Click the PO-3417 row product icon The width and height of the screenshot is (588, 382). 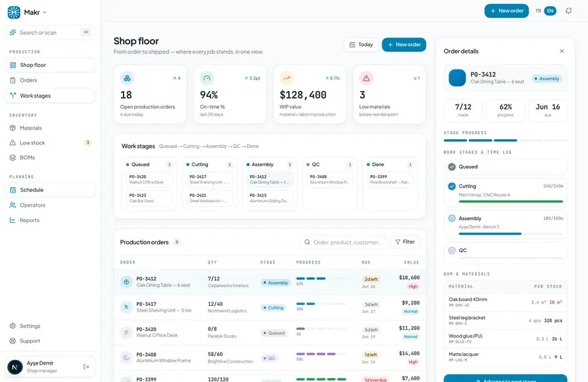click(126, 307)
